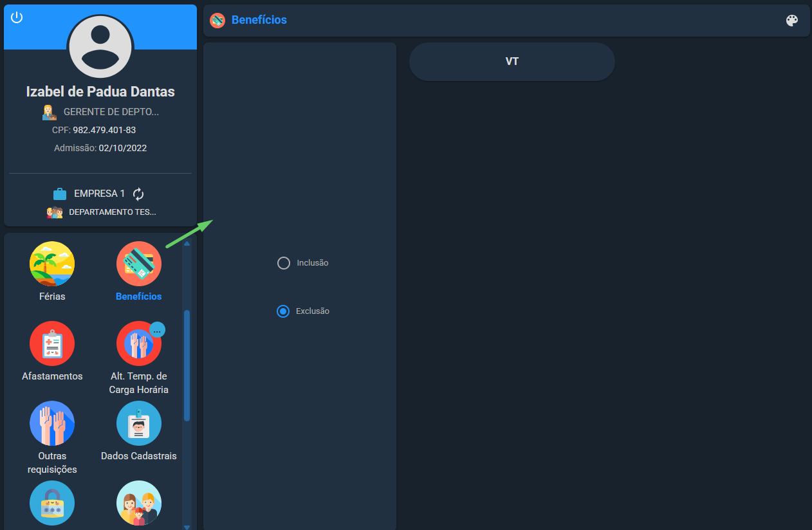812x530 pixels.
Task: Click the power logout icon
Action: [x=17, y=17]
